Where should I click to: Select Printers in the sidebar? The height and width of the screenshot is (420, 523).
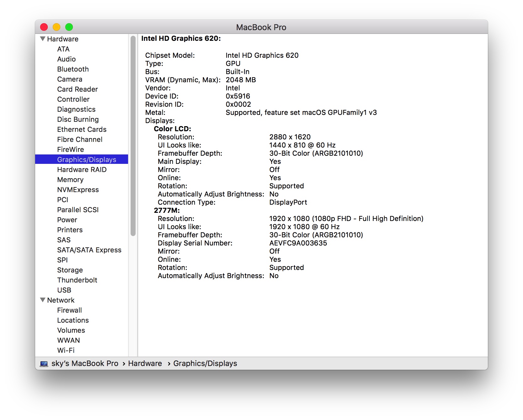point(70,230)
